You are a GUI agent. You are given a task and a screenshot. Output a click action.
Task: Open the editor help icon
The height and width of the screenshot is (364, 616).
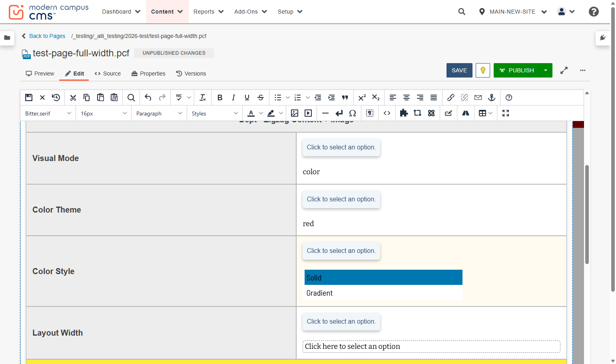[x=509, y=97]
